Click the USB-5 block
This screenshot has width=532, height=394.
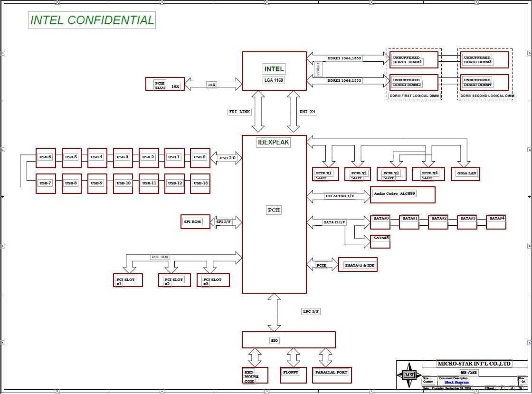(x=72, y=158)
